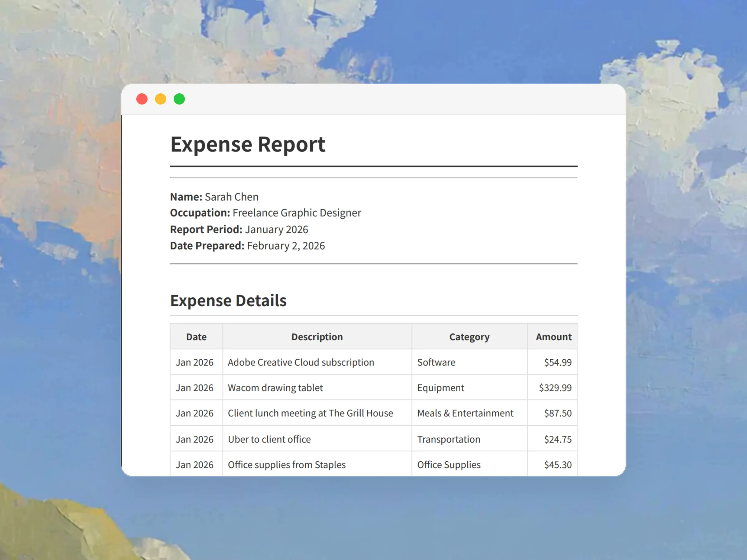This screenshot has width=747, height=560.
Task: Click the green maximize window button
Action: pyautogui.click(x=179, y=99)
